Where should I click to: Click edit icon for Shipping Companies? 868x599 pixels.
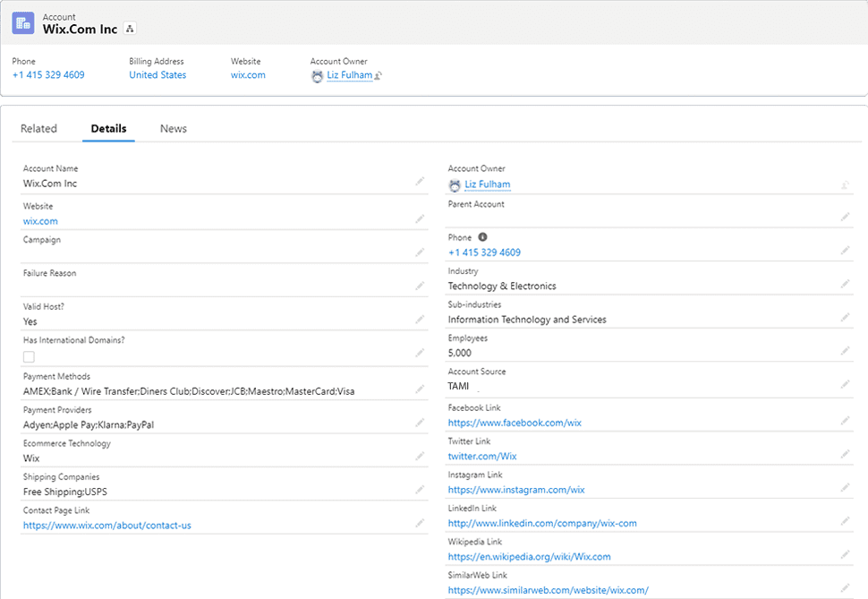[420, 491]
